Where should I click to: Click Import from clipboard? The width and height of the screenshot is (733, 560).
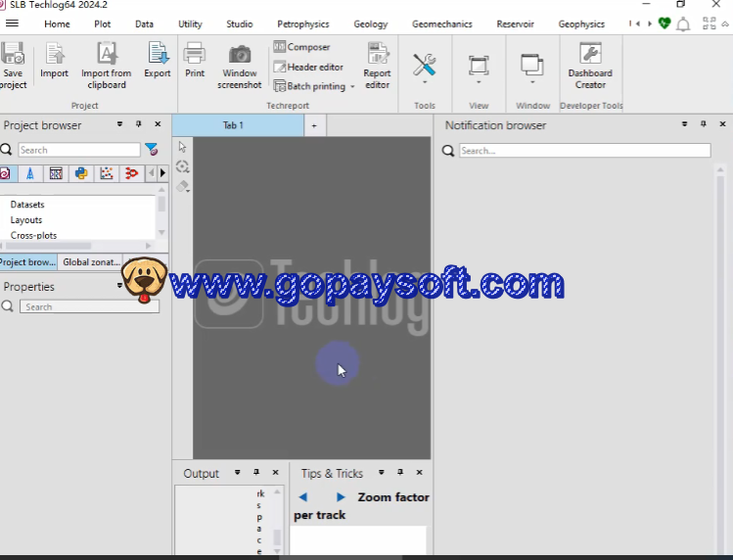coord(107,65)
